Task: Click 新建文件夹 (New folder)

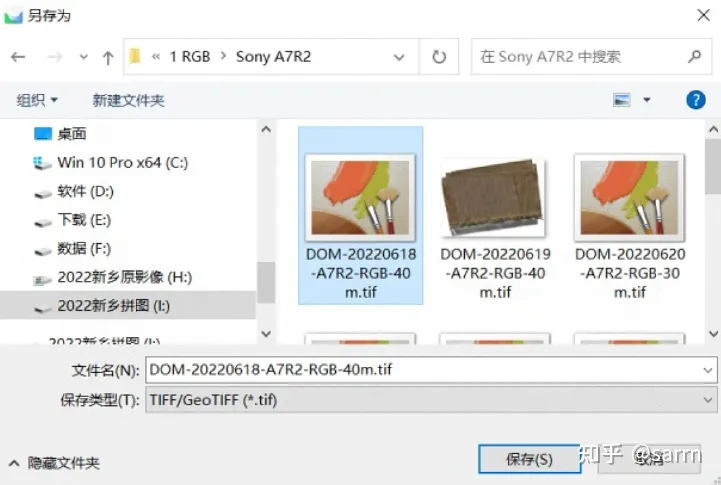Action: point(128,100)
